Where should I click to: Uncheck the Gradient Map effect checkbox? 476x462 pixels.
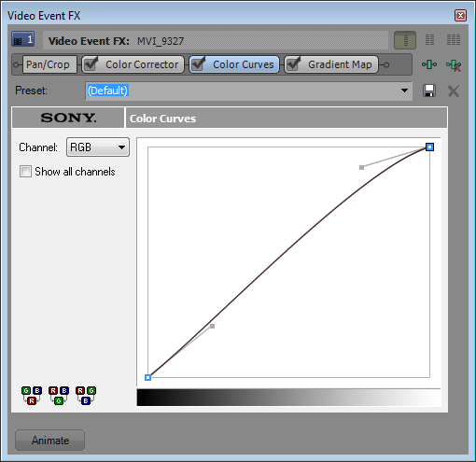[x=293, y=64]
